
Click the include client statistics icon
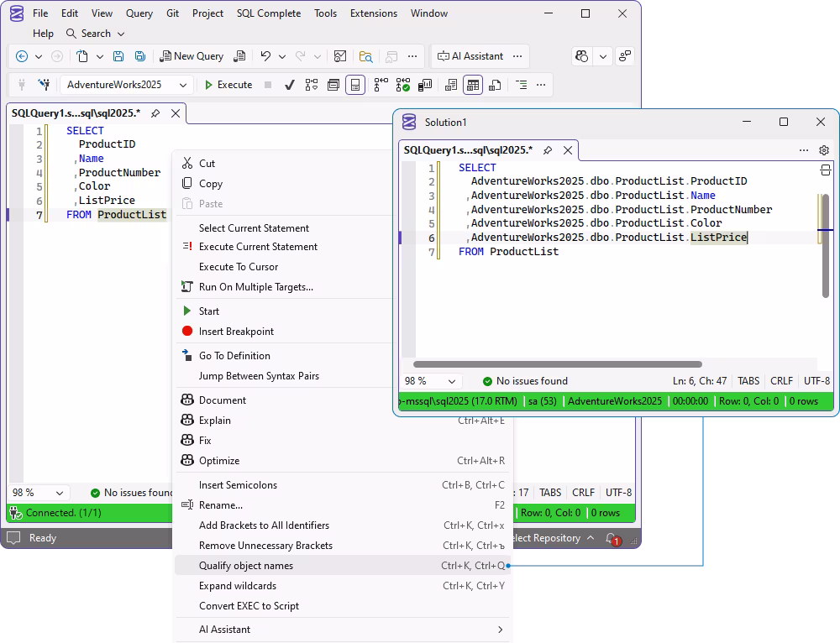coord(425,85)
